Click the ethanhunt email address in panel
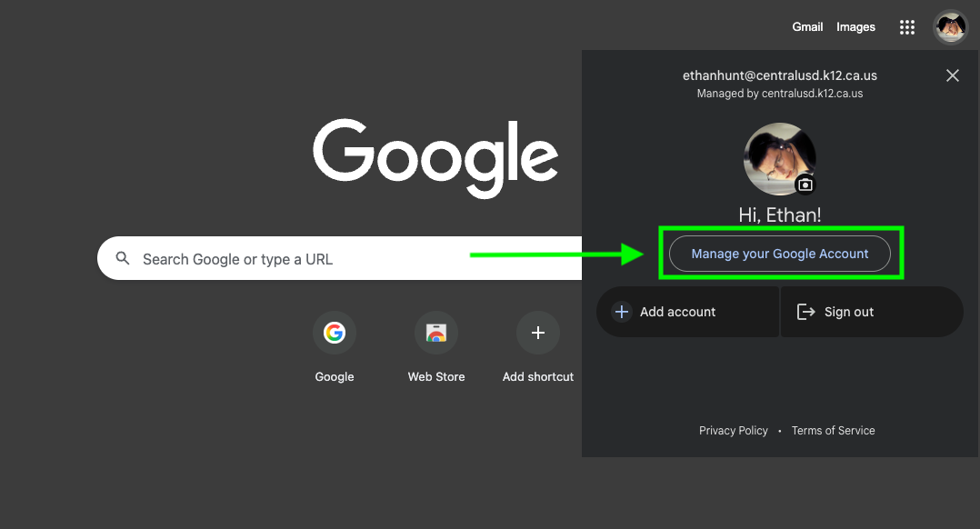The width and height of the screenshot is (980, 529). [x=779, y=75]
